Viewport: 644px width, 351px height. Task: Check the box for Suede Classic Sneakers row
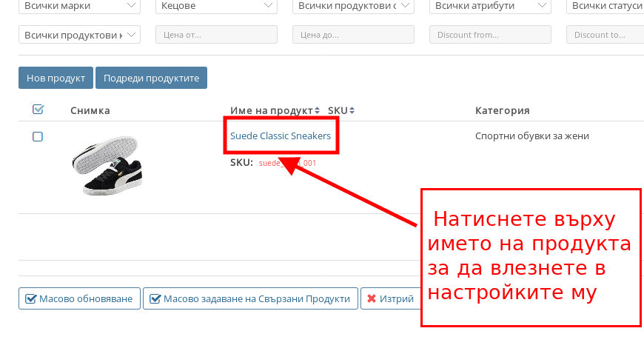point(38,136)
